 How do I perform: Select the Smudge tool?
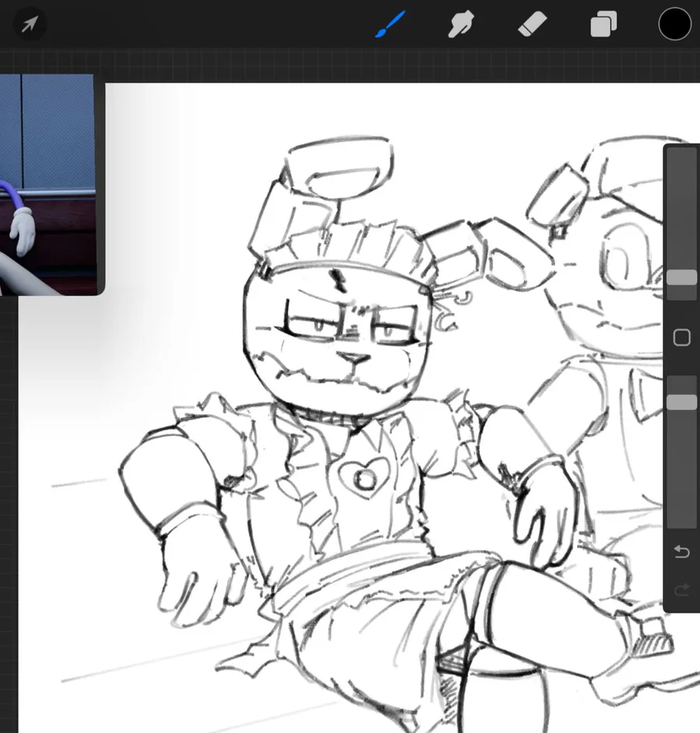[x=460, y=24]
